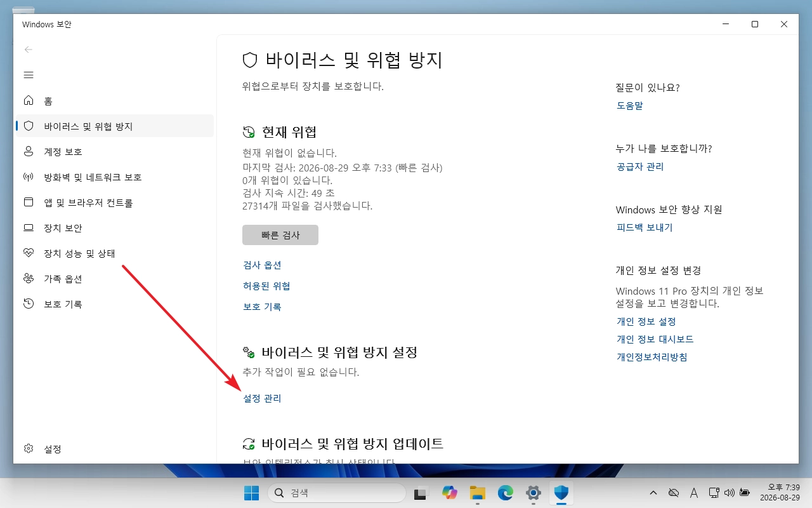Click the gear icon for sidebar 설정
Screen dimensions: 812x508
coord(29,448)
